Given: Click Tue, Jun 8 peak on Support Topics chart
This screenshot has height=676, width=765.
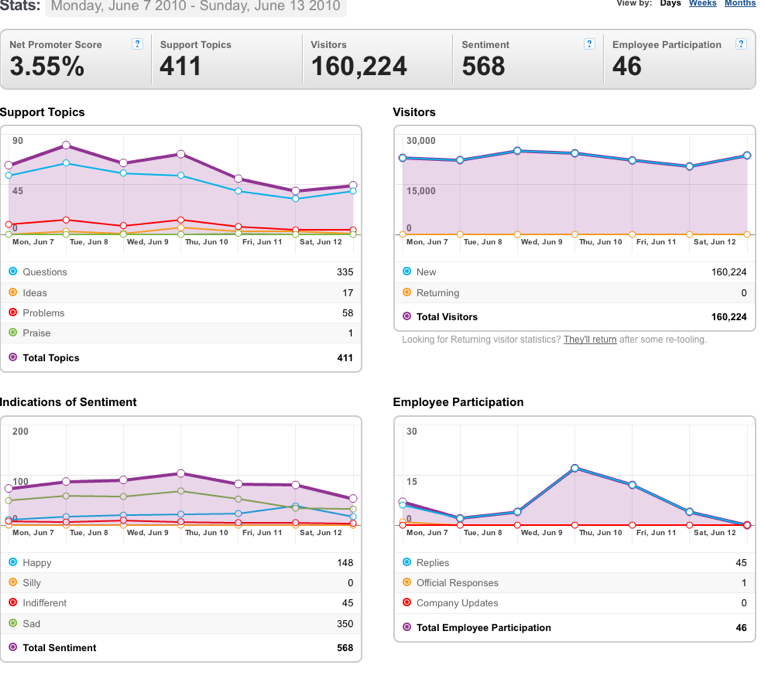Looking at the screenshot, I should [x=66, y=145].
